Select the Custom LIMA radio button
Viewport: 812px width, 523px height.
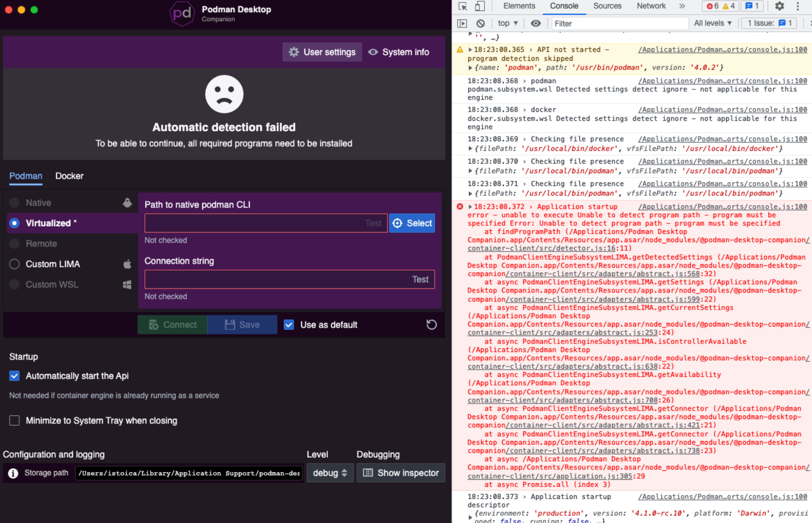click(14, 264)
